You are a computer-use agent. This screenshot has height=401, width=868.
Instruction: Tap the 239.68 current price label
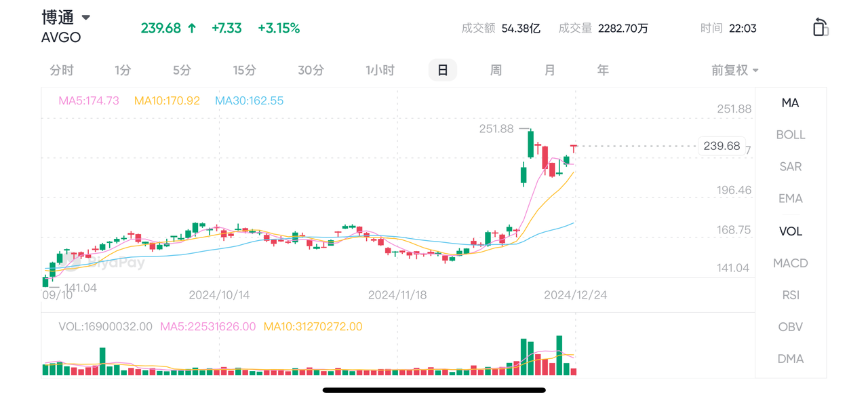coord(722,146)
